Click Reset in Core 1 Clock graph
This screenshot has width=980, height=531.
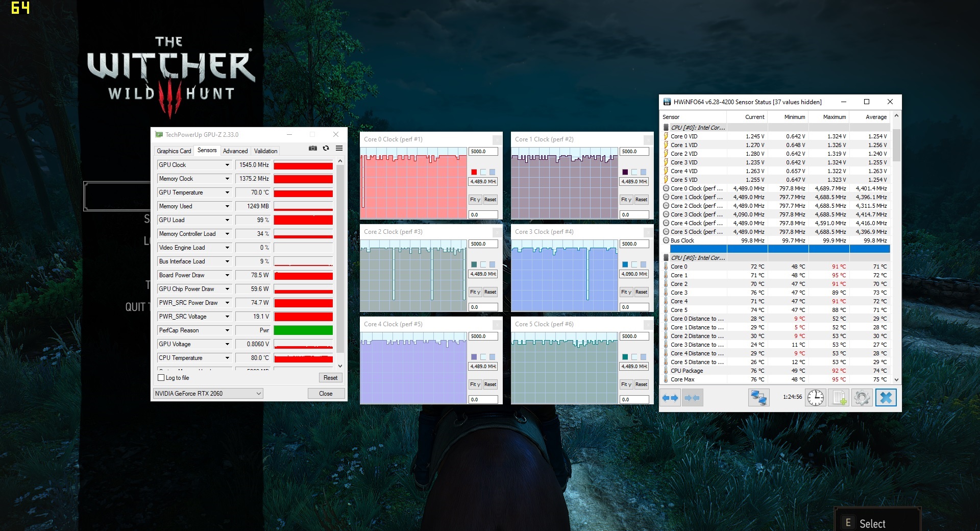click(x=642, y=200)
